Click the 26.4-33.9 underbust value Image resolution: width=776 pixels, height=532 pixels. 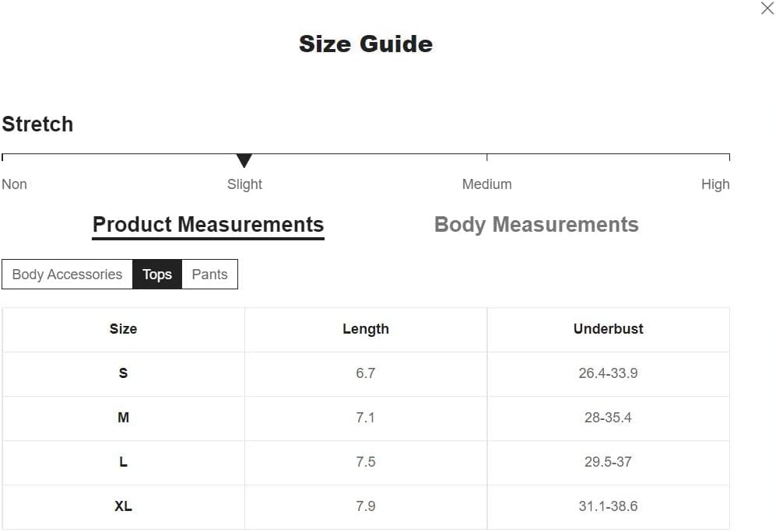coord(608,373)
